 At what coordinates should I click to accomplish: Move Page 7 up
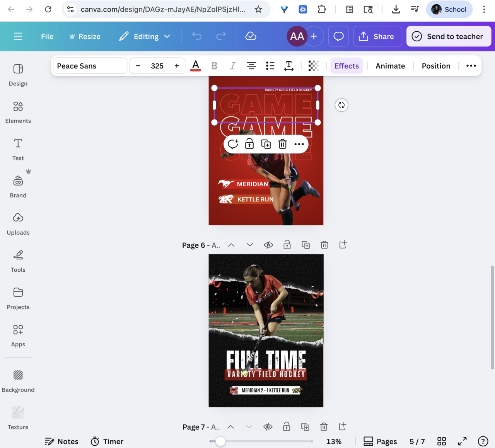coord(231,427)
